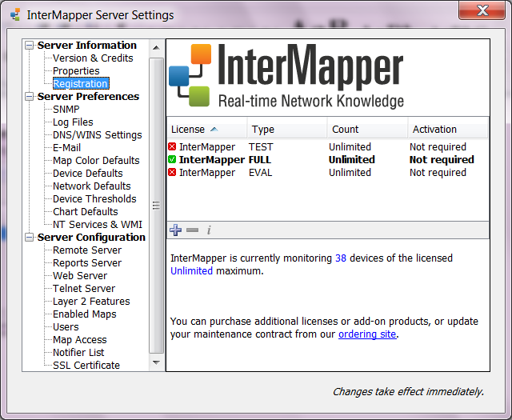The image size is (512, 420).
Task: Collapse the Server Information tree node
Action: pyautogui.click(x=30, y=46)
